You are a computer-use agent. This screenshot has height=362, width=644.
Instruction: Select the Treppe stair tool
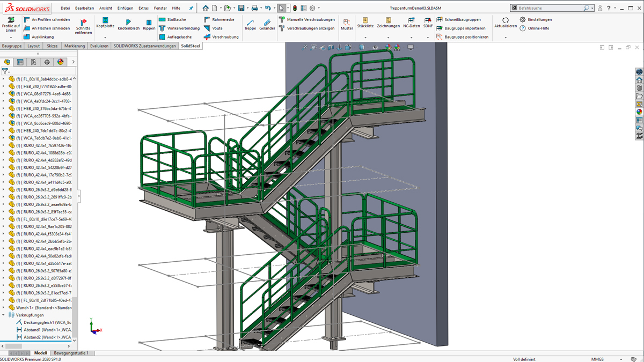[x=250, y=24]
